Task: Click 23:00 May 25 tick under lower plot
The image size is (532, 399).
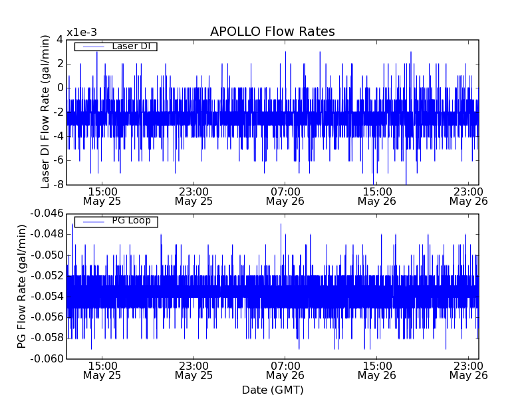Action: (194, 370)
